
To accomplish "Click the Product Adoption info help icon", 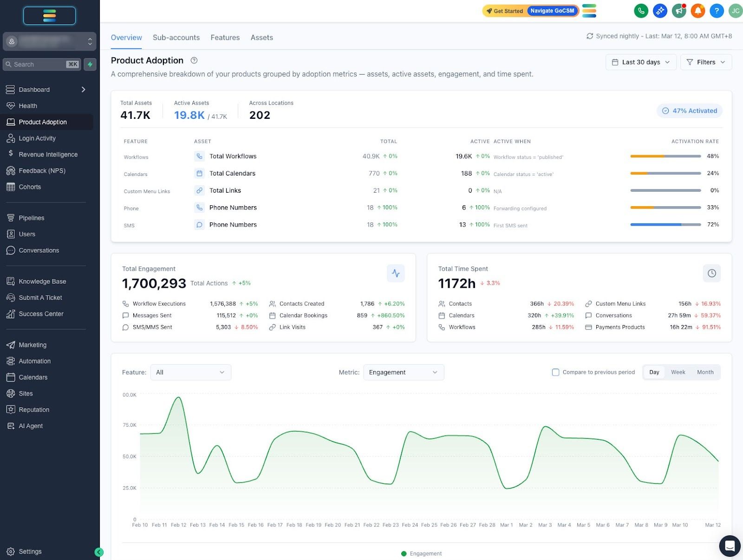I will [x=194, y=60].
